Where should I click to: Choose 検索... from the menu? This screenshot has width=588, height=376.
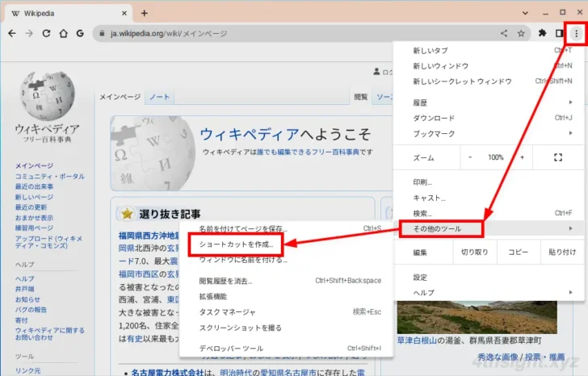point(489,214)
